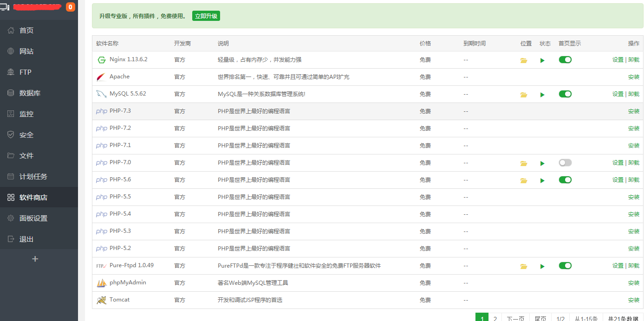The width and height of the screenshot is (644, 321).
Task: Click the 尾页 last page button
Action: tap(540, 317)
